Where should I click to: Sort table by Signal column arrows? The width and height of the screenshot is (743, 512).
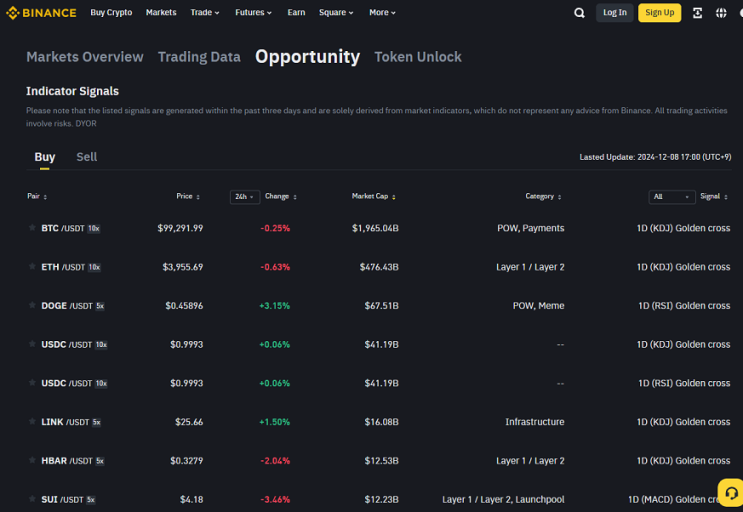click(x=726, y=197)
